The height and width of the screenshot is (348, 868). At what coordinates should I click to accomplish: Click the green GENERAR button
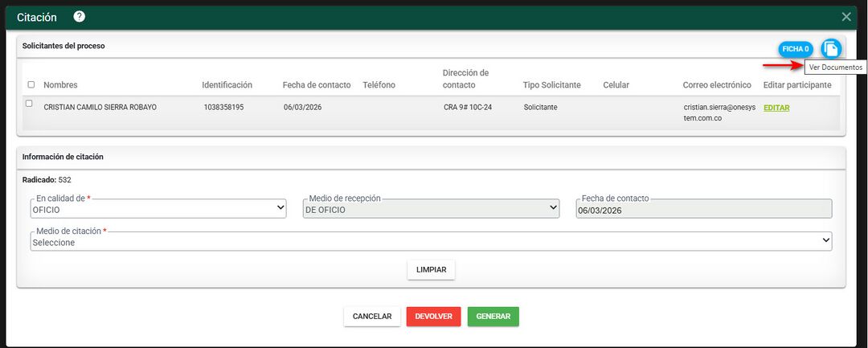coord(493,317)
